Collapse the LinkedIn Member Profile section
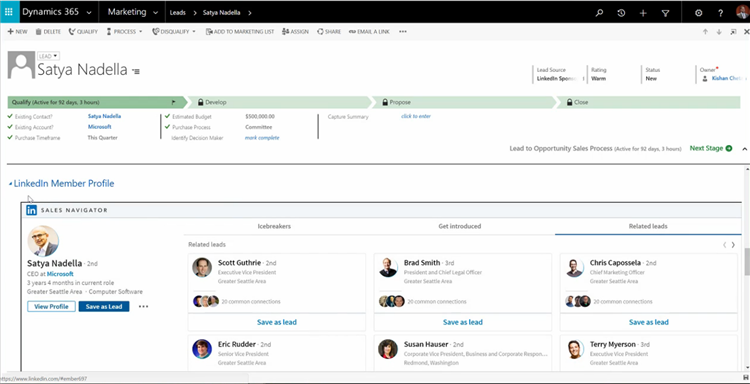This screenshot has height=384, width=750. click(11, 184)
